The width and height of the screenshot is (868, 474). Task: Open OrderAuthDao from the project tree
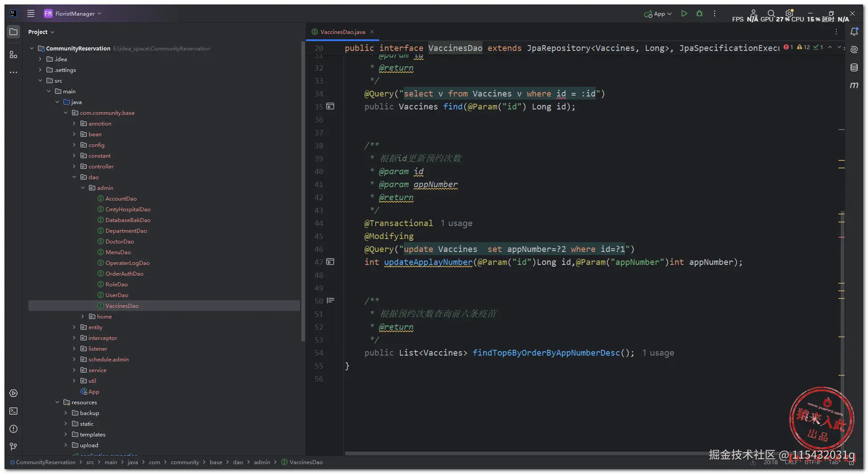coord(124,273)
